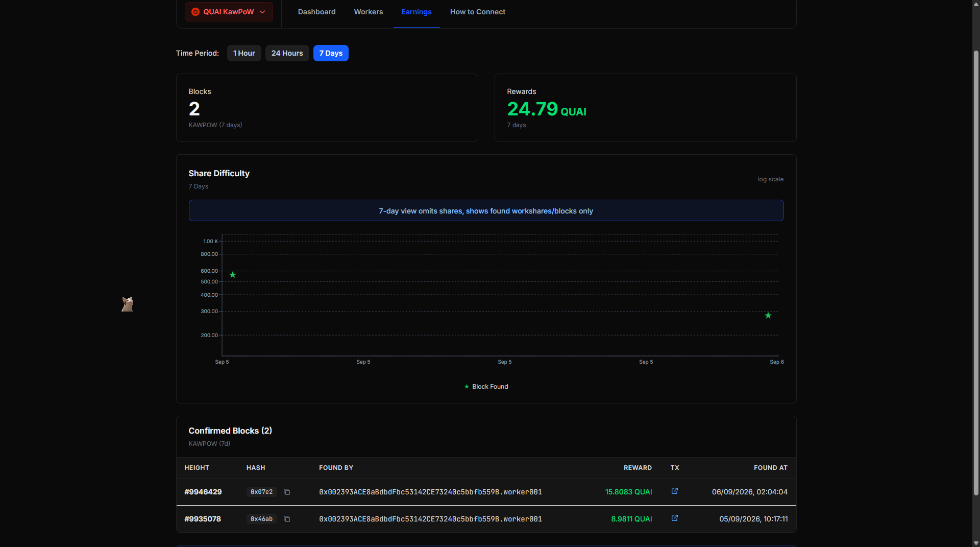Click the scrollbar up arrow
The image size is (980, 547).
tap(976, 4)
